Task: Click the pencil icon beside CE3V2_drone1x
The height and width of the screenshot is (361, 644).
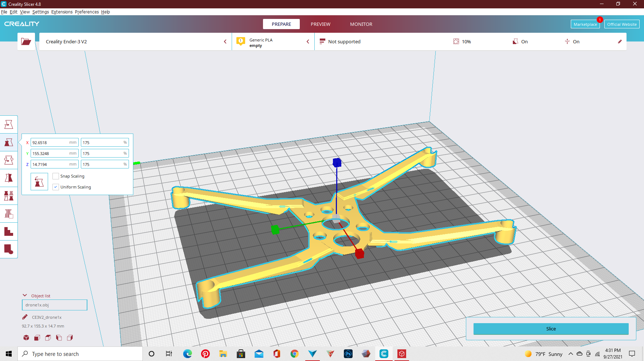Action: (x=25, y=317)
